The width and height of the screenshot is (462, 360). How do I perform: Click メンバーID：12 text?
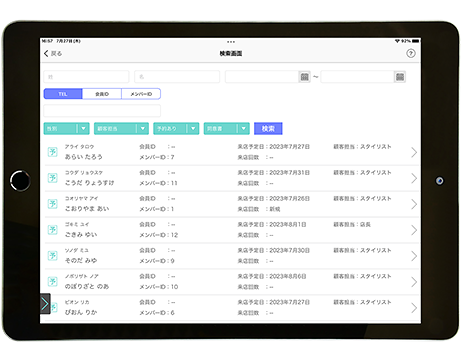(x=159, y=235)
